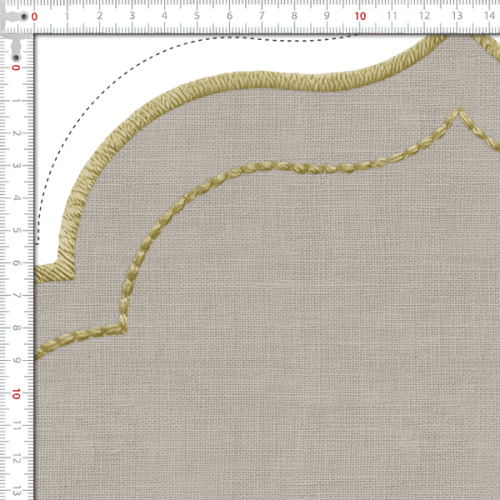Click the red 10 on the left ruler
This screenshot has height=500, width=500.
tap(16, 394)
